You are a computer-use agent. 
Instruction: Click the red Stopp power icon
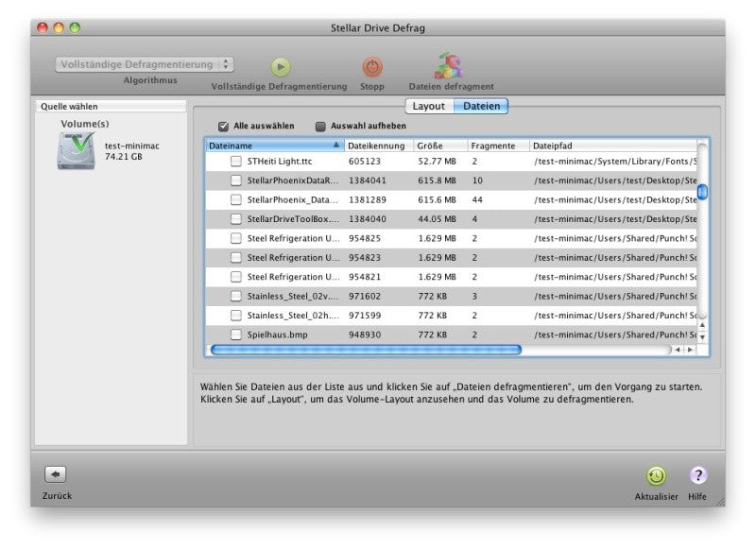point(372,67)
